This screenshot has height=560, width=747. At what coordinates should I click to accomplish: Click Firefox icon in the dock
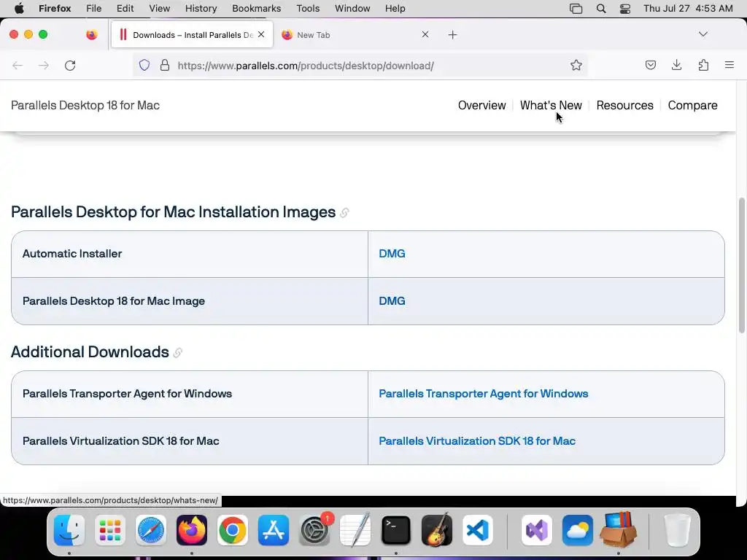(x=192, y=530)
